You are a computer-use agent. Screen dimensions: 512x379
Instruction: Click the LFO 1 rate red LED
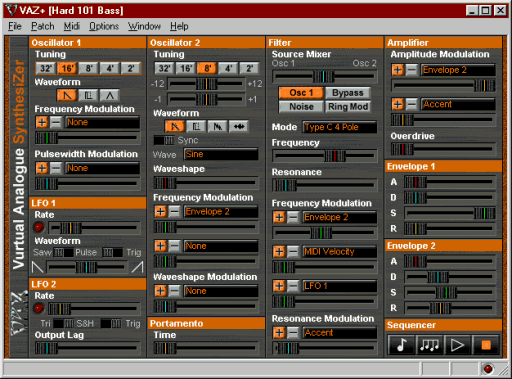(x=39, y=227)
